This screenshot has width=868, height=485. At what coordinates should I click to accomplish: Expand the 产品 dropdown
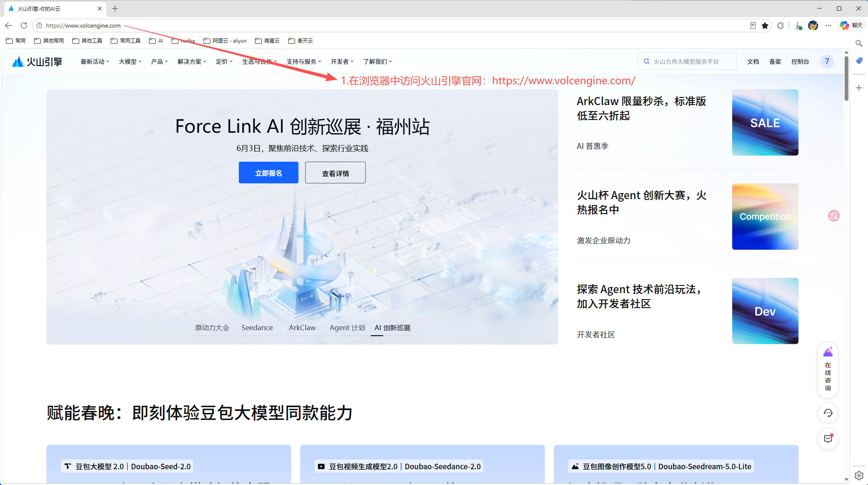[160, 62]
